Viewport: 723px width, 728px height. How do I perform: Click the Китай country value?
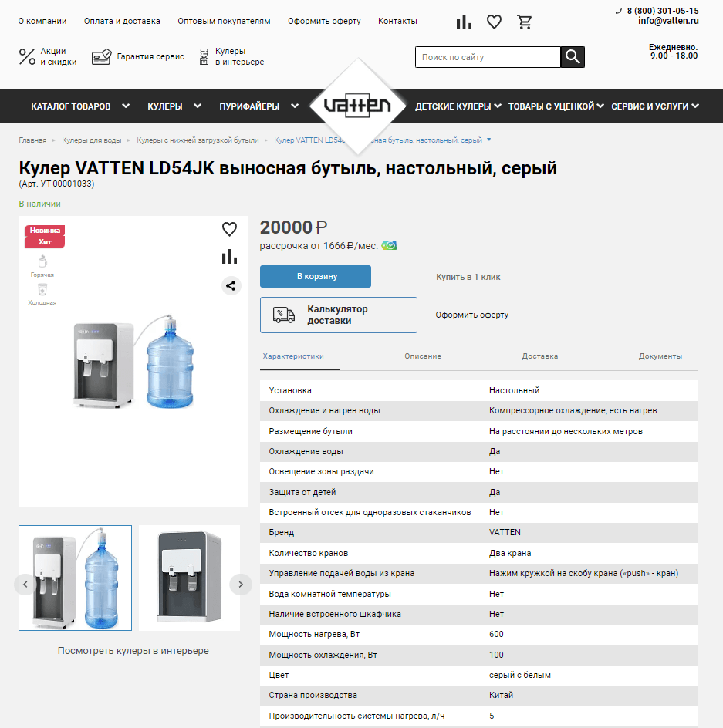501,695
